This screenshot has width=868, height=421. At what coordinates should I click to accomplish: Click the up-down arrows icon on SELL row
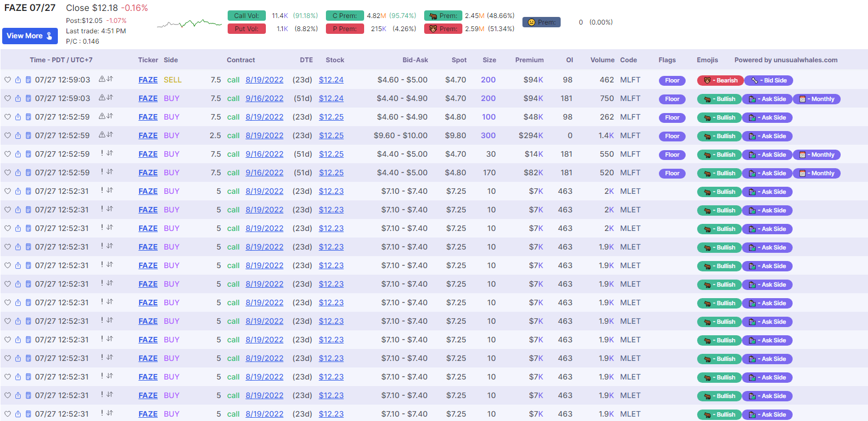pos(110,79)
